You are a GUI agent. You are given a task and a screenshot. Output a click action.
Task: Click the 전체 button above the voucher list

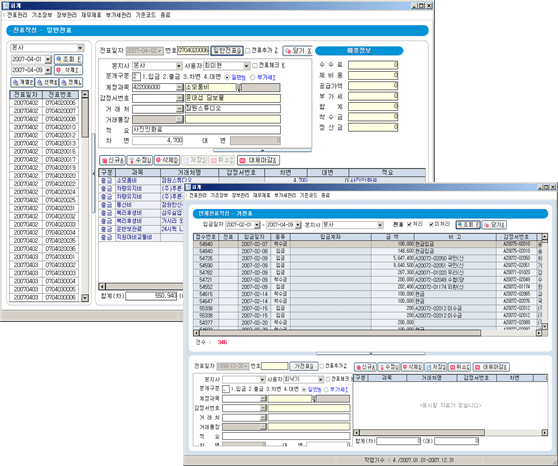tap(71, 82)
